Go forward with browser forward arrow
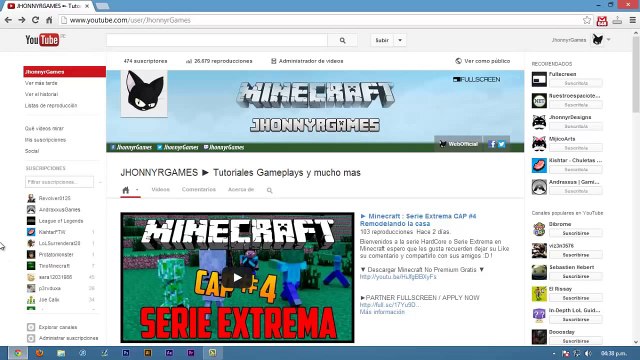Image resolution: width=640 pixels, height=360 pixels. click(x=22, y=20)
